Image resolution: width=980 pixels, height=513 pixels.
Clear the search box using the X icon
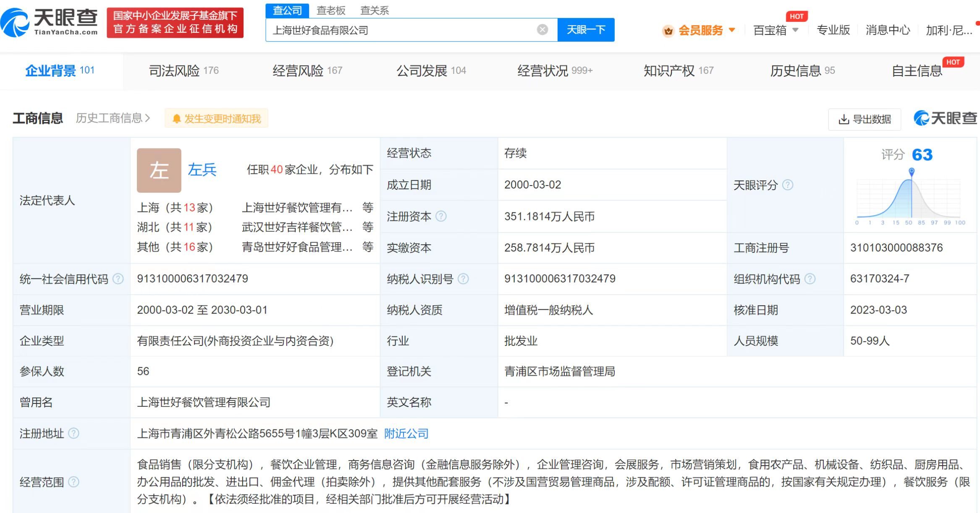click(543, 29)
